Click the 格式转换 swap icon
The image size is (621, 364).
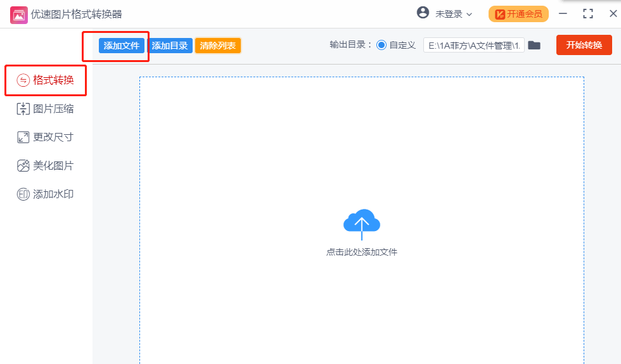pyautogui.click(x=23, y=80)
